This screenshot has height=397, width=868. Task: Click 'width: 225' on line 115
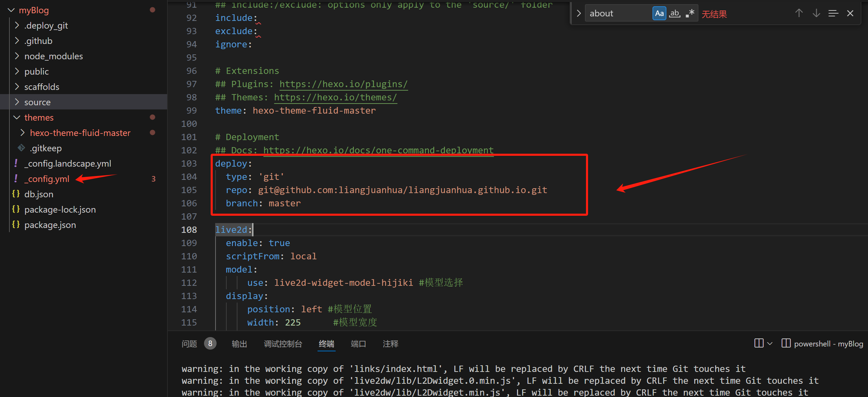274,323
